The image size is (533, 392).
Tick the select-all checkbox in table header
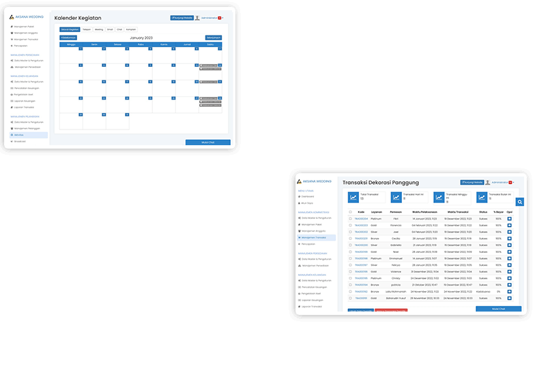pyautogui.click(x=351, y=211)
